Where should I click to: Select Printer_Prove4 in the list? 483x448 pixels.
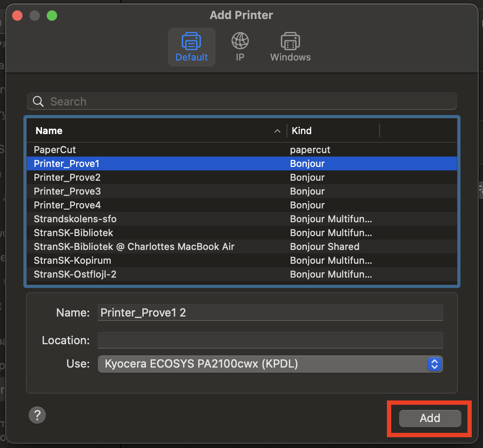click(67, 205)
